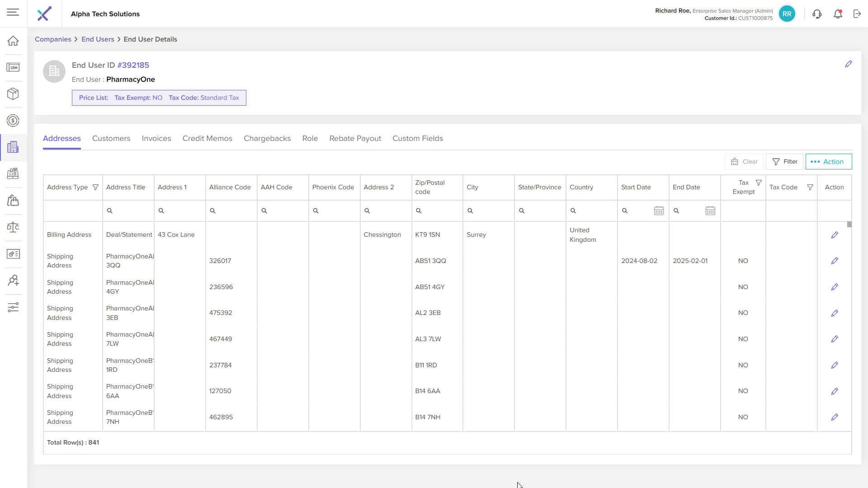The height and width of the screenshot is (488, 868).
Task: Edit the Billing Address row pencil
Action: tap(835, 235)
